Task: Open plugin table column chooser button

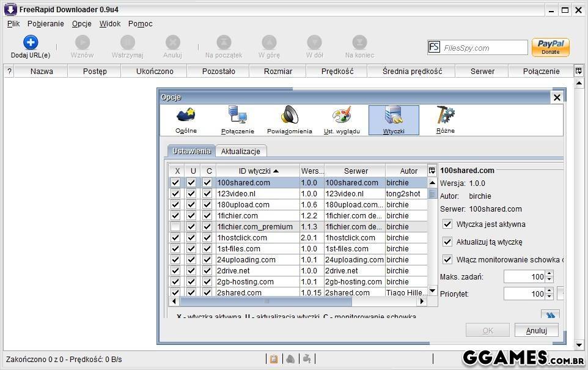Action: click(x=432, y=171)
